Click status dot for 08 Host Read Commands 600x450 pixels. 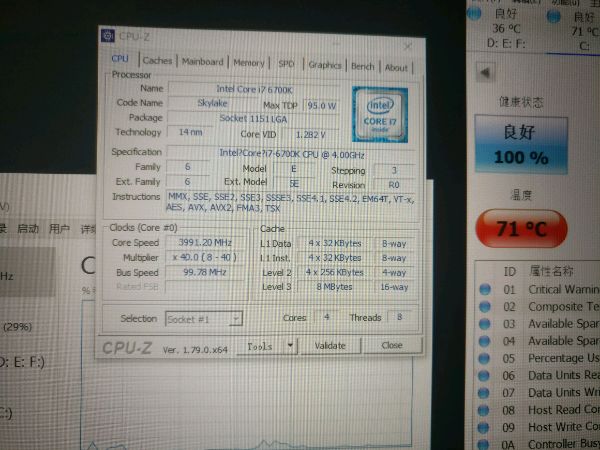pyautogui.click(x=484, y=410)
